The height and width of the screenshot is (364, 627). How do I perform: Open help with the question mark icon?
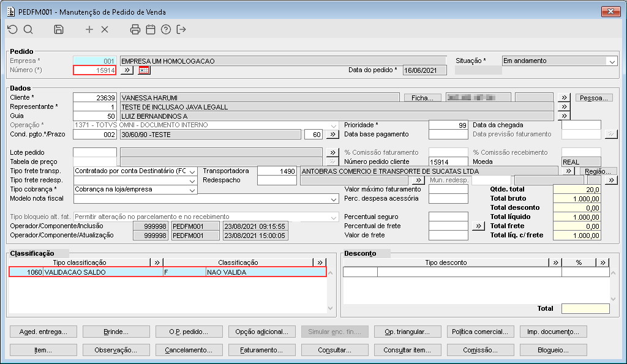tap(166, 29)
